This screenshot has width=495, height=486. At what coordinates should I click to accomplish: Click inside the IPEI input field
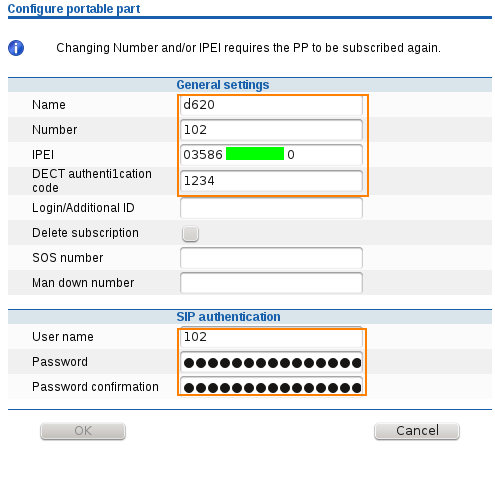point(271,155)
